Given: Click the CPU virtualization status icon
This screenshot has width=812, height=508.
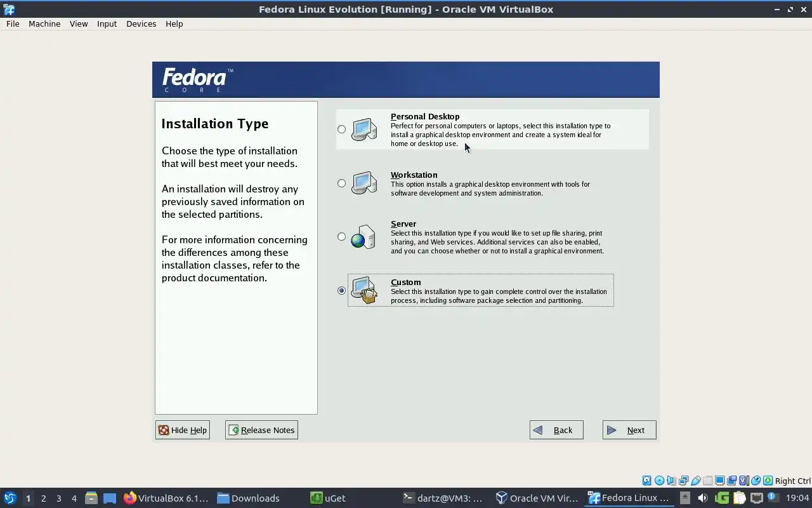Looking at the screenshot, I should coord(743,481).
